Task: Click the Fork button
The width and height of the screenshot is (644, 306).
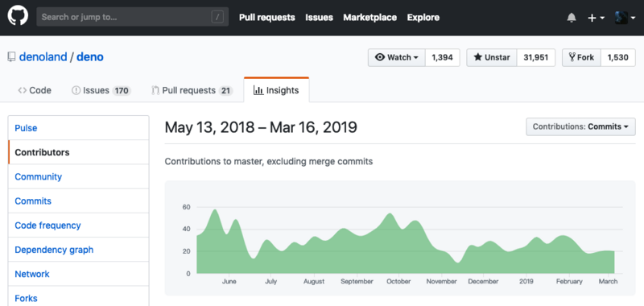Action: 581,57
